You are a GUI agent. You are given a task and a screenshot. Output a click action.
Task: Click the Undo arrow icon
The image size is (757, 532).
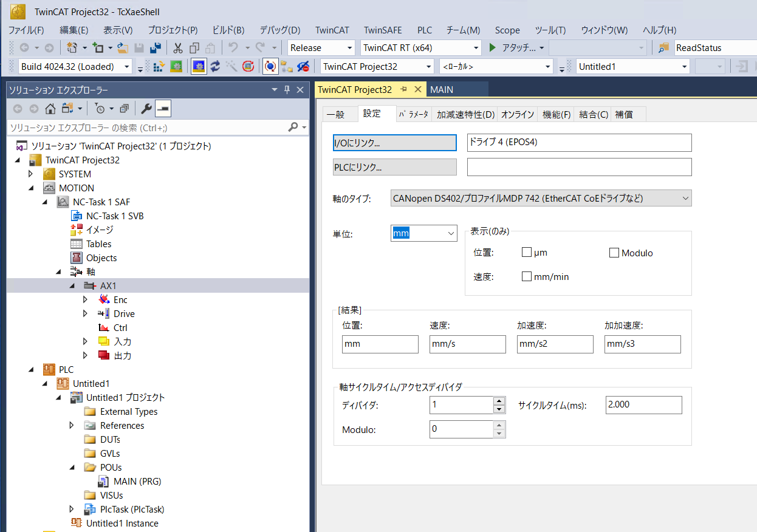(x=232, y=48)
